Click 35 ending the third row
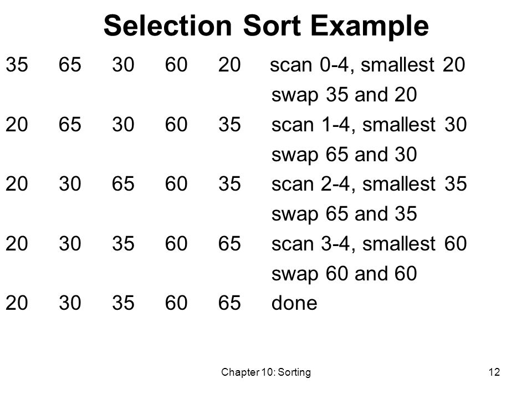Image resolution: width=532 pixels, height=399 pixels. click(x=229, y=184)
